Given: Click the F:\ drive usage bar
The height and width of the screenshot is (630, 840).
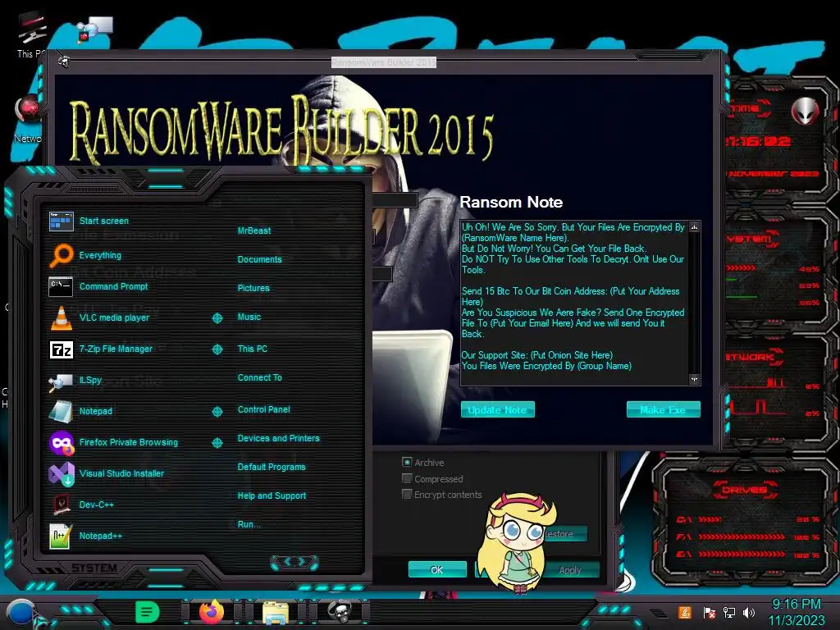Looking at the screenshot, I should [x=742, y=536].
